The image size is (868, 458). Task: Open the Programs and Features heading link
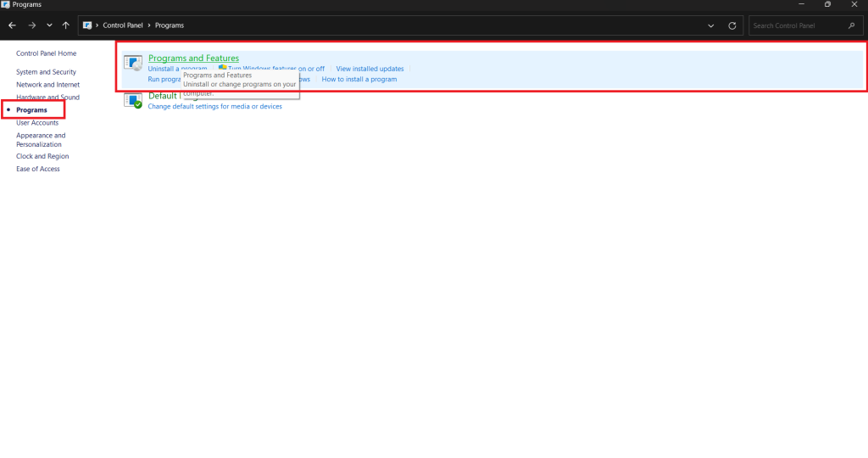tap(194, 59)
